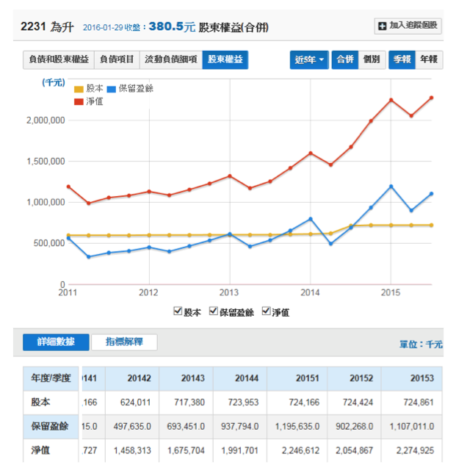Select the 股東權益 tab

click(x=225, y=59)
